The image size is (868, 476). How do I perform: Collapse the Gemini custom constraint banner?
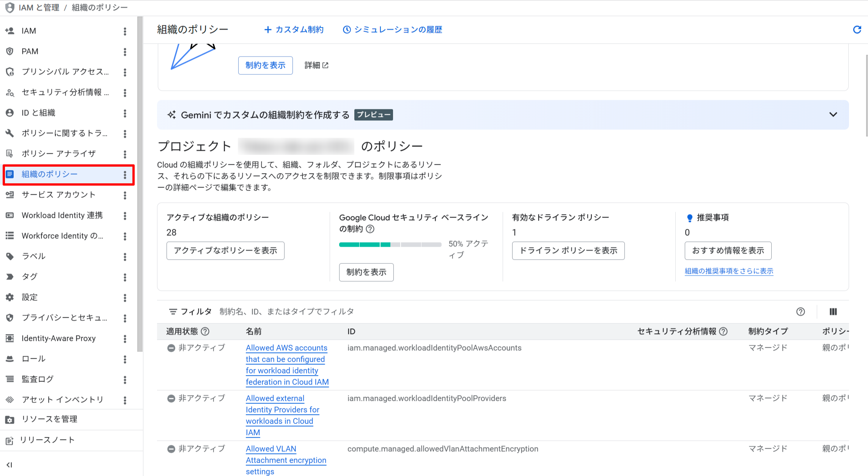tap(833, 115)
